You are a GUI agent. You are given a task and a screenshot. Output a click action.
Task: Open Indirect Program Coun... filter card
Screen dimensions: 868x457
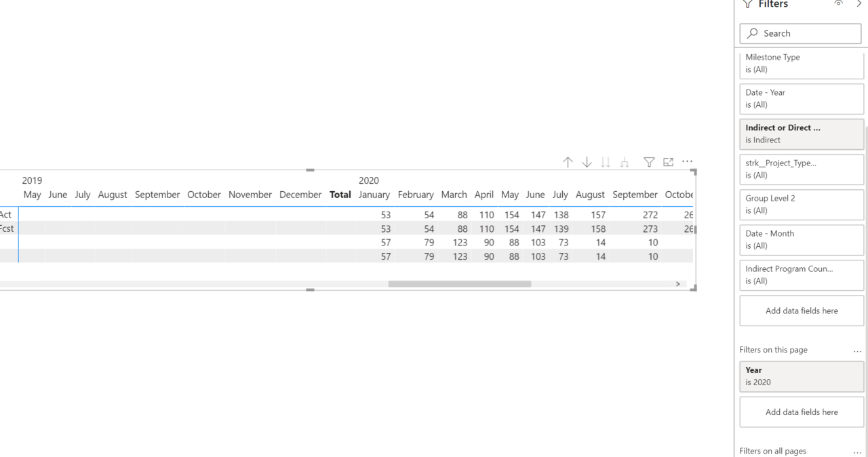pyautogui.click(x=802, y=275)
